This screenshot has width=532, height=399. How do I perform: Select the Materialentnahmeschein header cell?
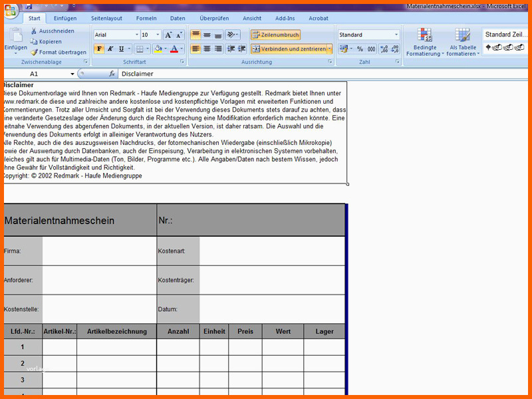pyautogui.click(x=80, y=221)
